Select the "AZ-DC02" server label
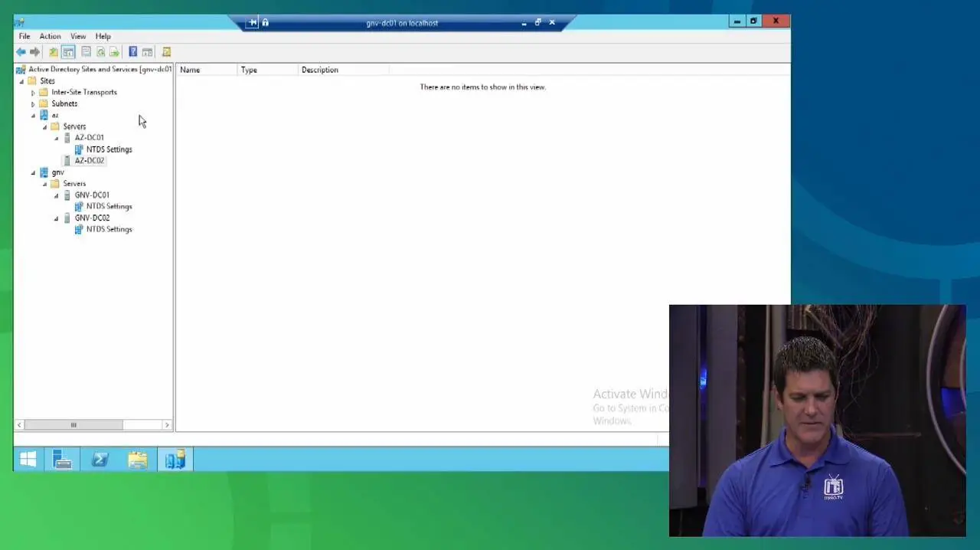980x550 pixels. [90, 161]
